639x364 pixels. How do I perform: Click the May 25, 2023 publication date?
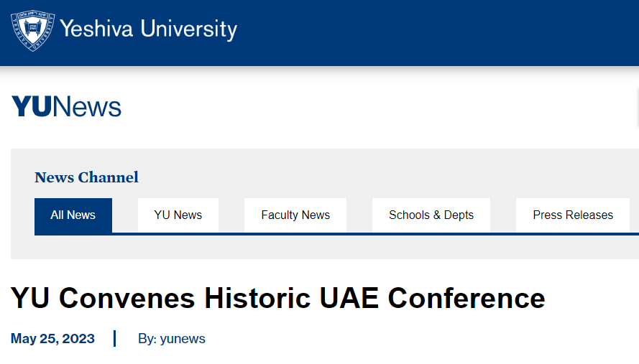pos(52,339)
